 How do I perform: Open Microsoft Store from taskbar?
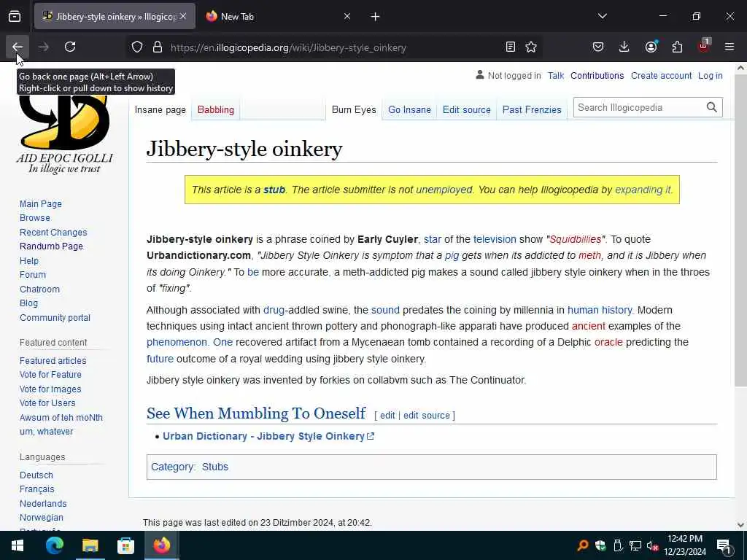pyautogui.click(x=125, y=545)
